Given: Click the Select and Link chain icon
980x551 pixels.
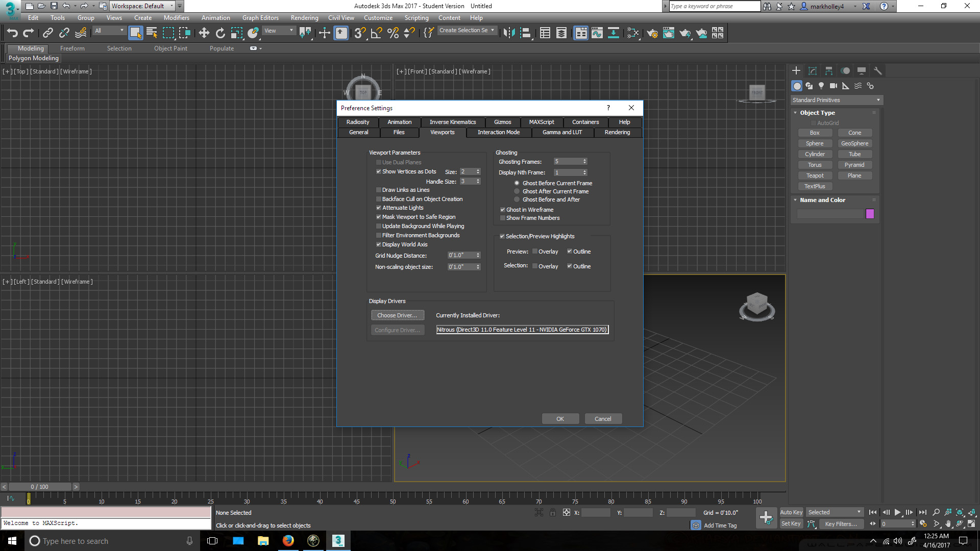Looking at the screenshot, I should coord(48,33).
